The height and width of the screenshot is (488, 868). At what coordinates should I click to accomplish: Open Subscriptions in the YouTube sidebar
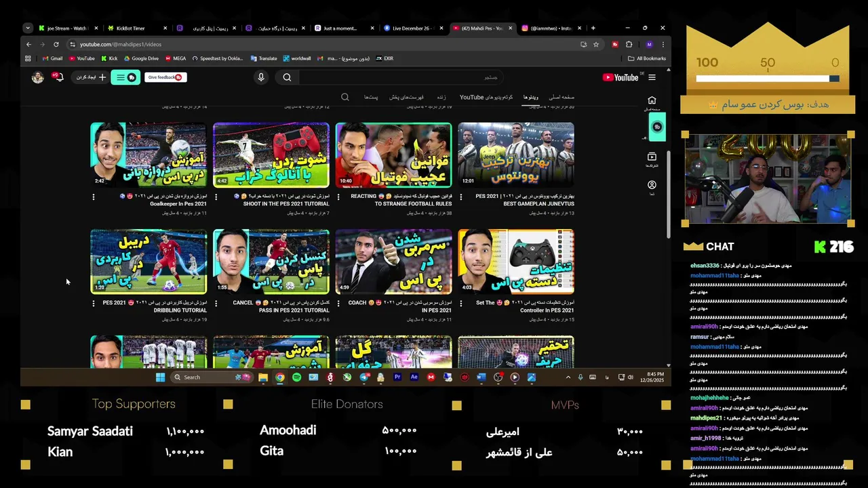click(652, 159)
